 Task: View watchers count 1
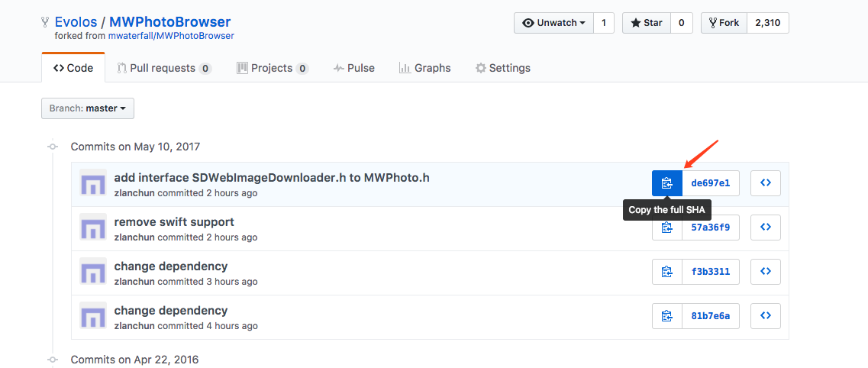[603, 23]
